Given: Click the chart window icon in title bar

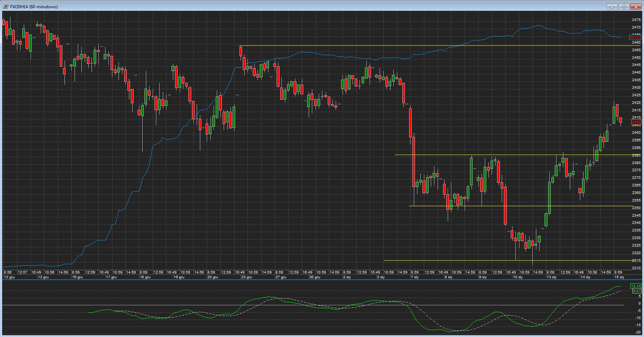Looking at the screenshot, I should 5,6.
